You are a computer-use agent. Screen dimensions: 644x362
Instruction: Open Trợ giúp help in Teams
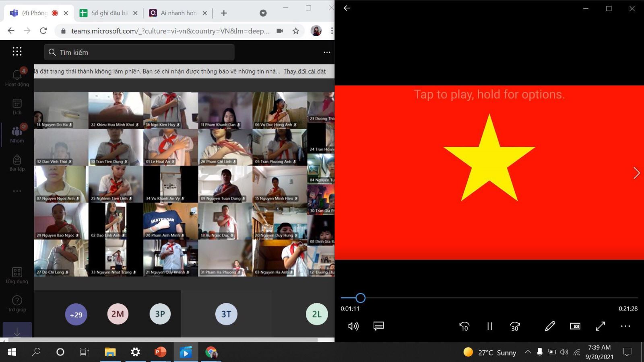(x=17, y=304)
